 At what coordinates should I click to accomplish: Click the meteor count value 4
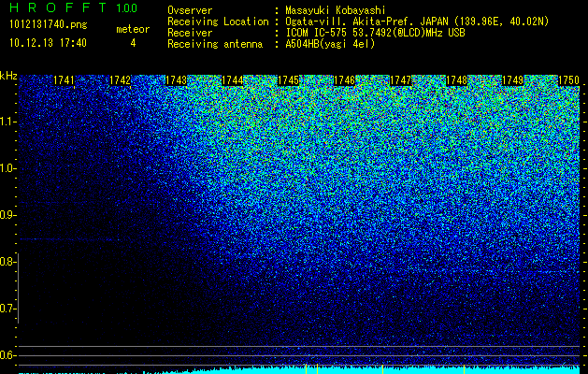pos(133,43)
